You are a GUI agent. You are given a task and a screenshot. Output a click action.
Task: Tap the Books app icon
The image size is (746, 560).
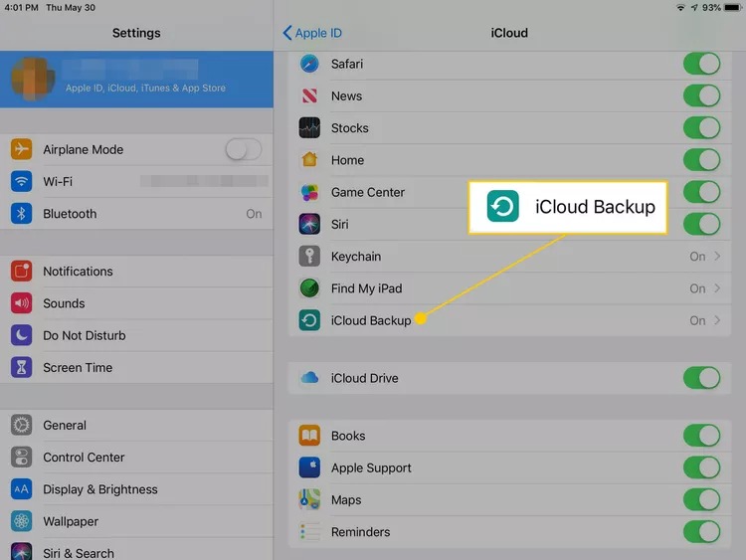tap(309, 436)
